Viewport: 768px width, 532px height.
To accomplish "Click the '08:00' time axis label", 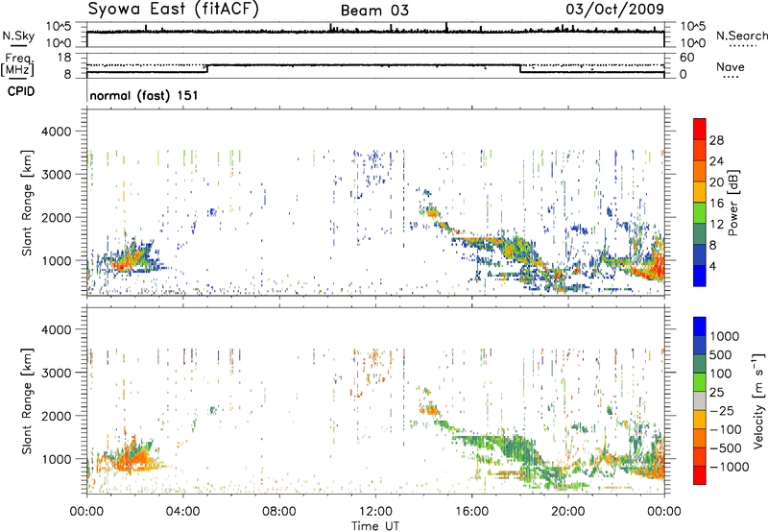I will 279,512.
